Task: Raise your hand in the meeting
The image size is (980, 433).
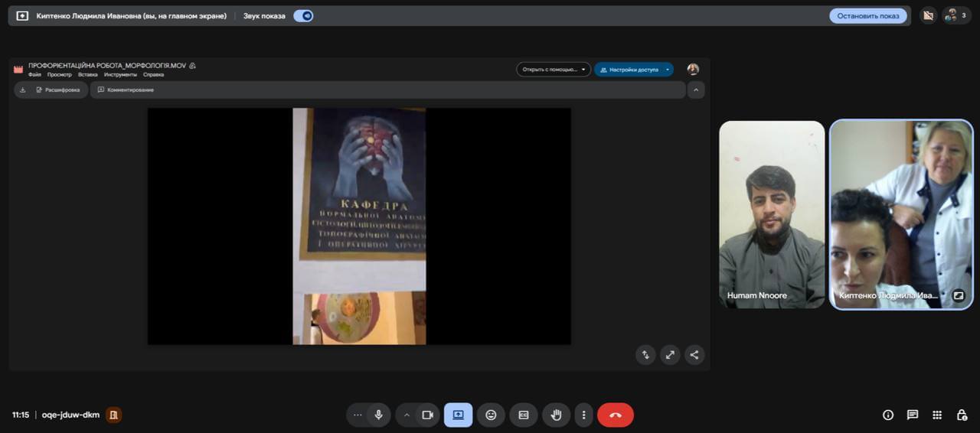Action: tap(557, 415)
